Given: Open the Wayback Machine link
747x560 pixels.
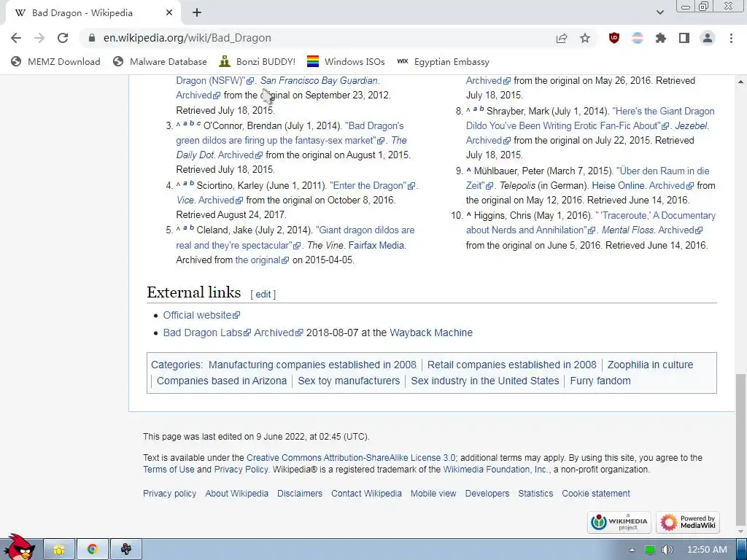Looking at the screenshot, I should (431, 332).
